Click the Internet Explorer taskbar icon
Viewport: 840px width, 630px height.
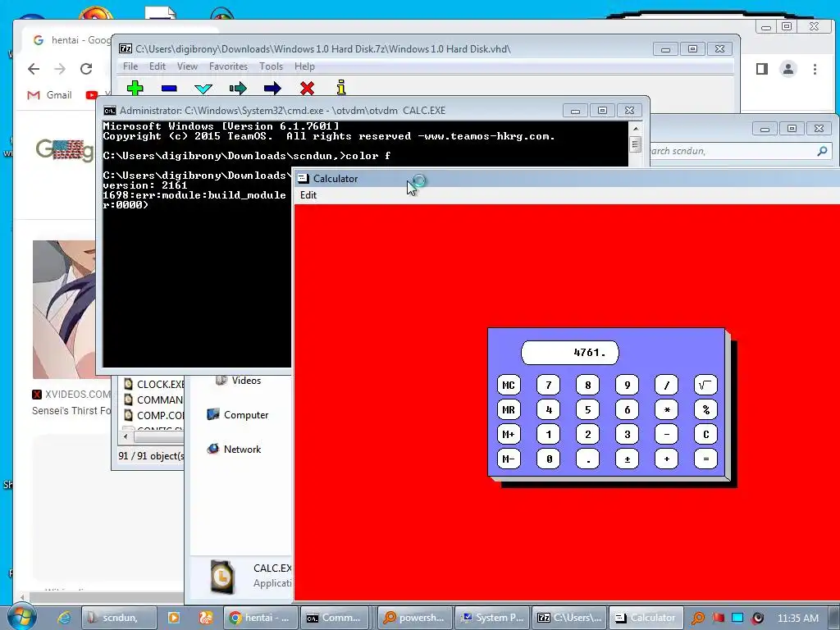(x=64, y=618)
